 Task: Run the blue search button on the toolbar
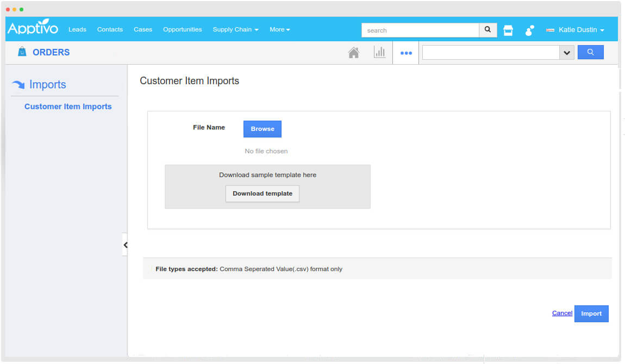[590, 52]
